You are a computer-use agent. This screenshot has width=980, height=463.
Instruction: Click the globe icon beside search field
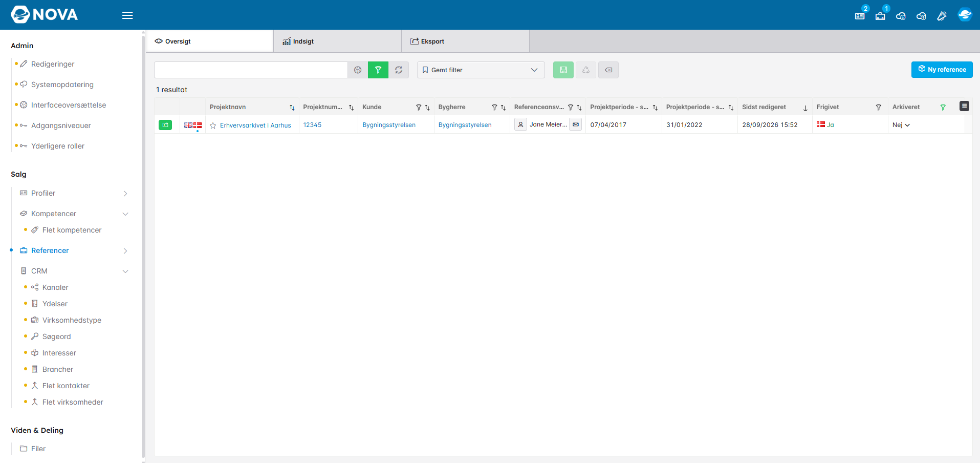[358, 70]
